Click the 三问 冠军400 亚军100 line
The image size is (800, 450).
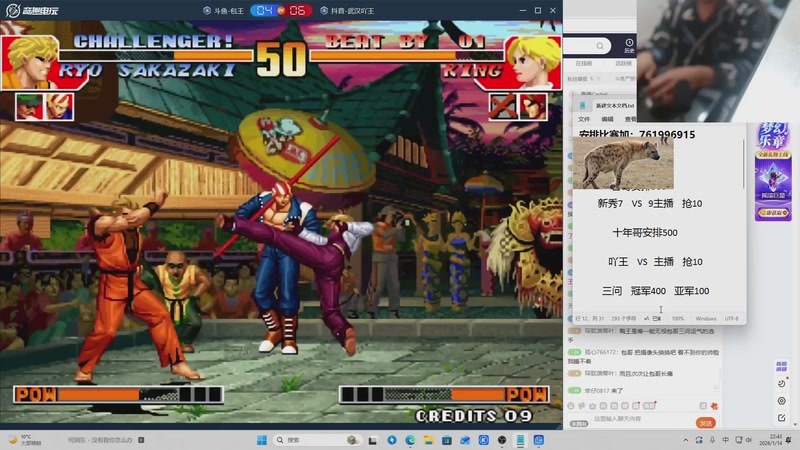[655, 291]
